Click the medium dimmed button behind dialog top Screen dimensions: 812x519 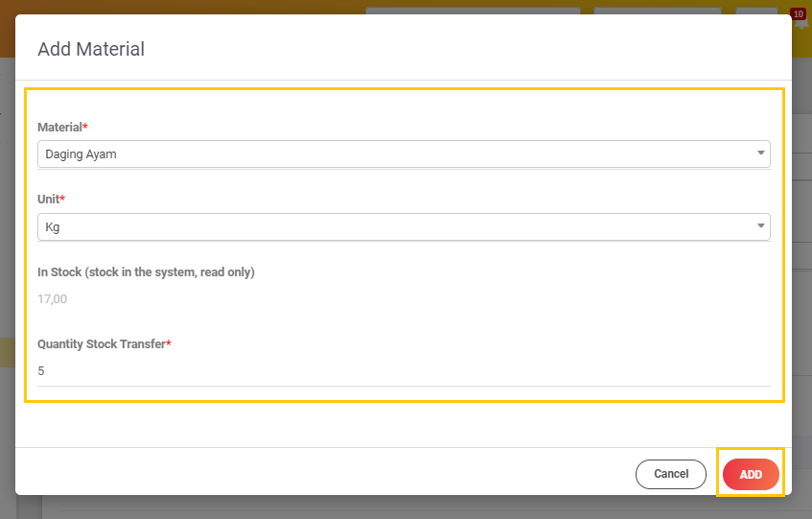pos(657,11)
